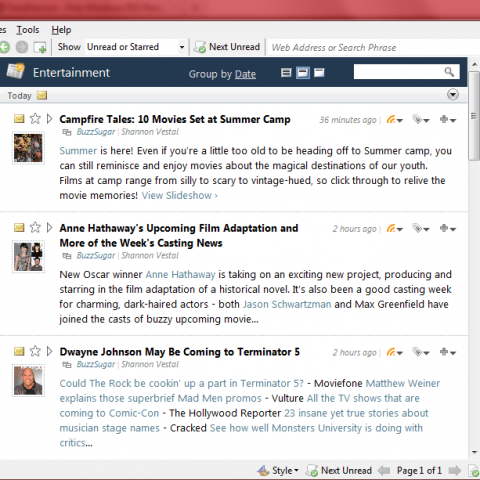The height and width of the screenshot is (480, 480).
Task: Open tag menu for Anne Hathaway article
Action: tap(421, 228)
